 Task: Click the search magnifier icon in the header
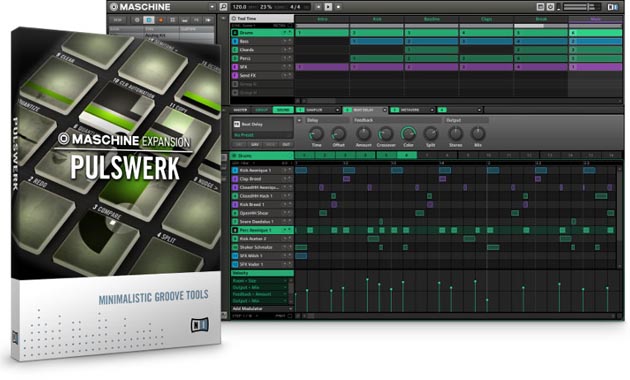[223, 7]
